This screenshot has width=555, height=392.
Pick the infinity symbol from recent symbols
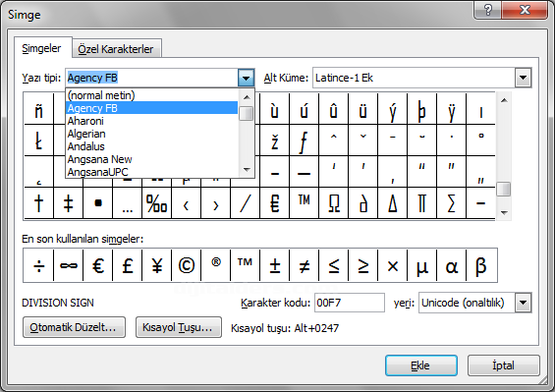[x=69, y=265]
